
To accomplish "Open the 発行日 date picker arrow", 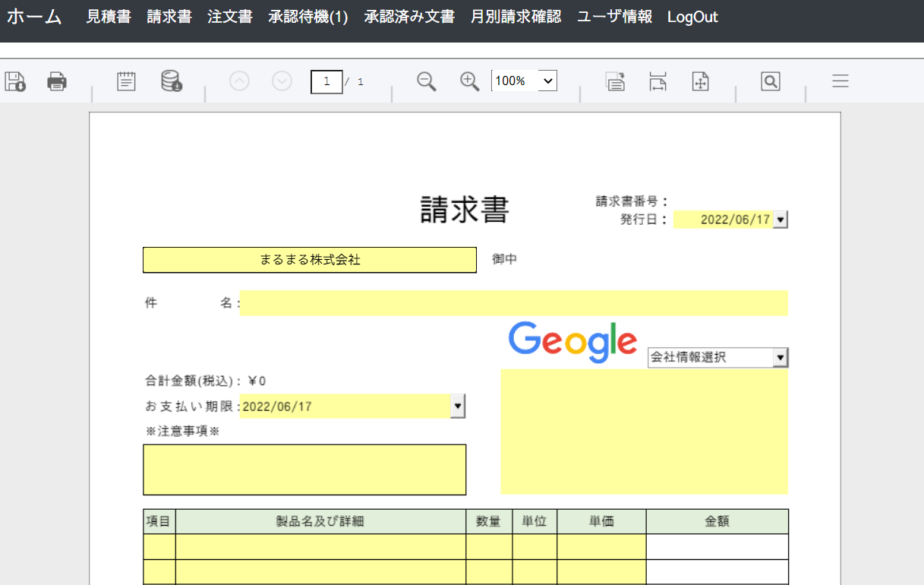I will (781, 220).
